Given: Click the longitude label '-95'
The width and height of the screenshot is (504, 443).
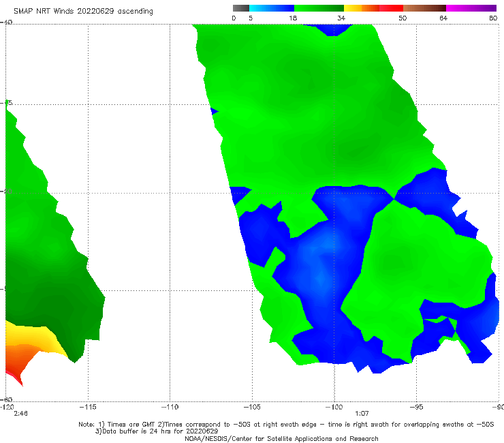Looking at the screenshot, I should [416, 407].
